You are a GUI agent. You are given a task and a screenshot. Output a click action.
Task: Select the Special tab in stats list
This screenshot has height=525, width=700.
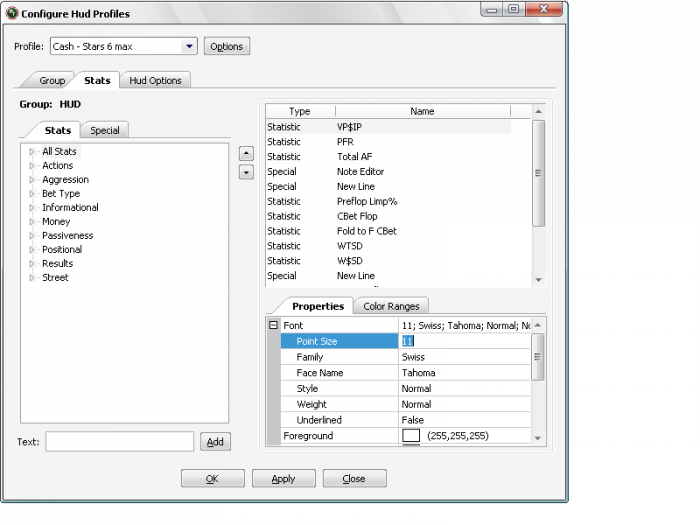click(x=105, y=130)
